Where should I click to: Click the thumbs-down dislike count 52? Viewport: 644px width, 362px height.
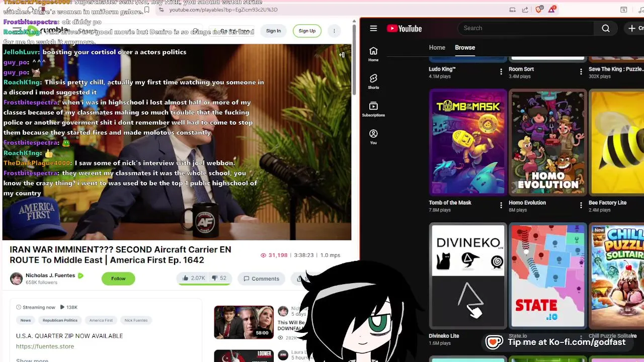pos(219,278)
